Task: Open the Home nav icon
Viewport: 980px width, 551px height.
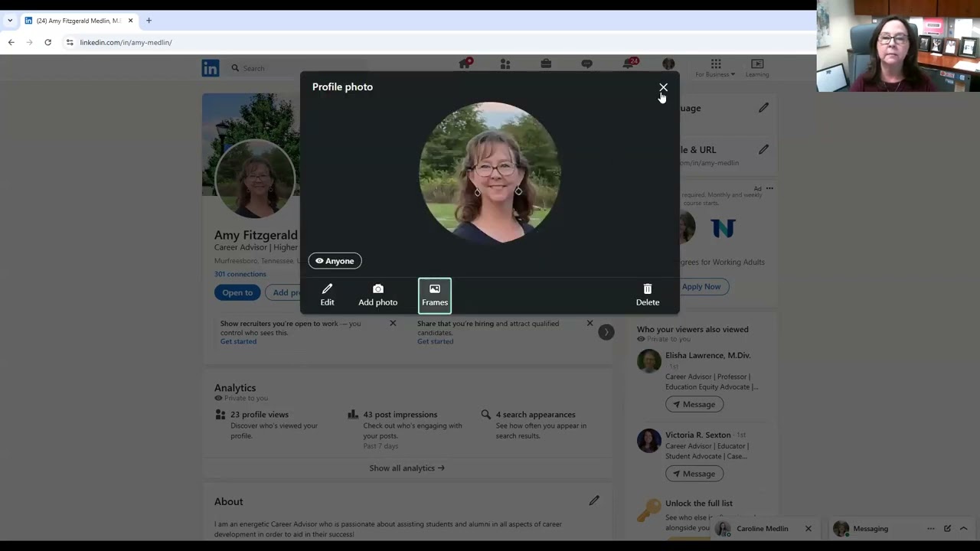Action: tap(465, 64)
